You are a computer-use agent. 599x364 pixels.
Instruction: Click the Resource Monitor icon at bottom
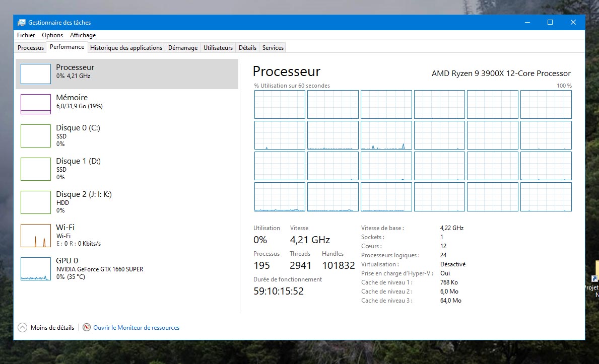(87, 328)
